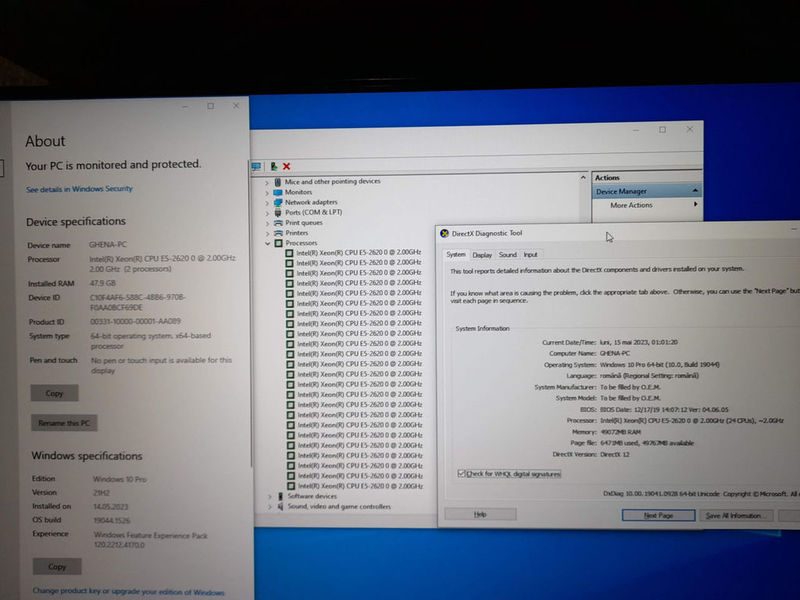The image size is (800, 600).
Task: Click the DirectX Version value DirectX 12
Action: point(615,455)
